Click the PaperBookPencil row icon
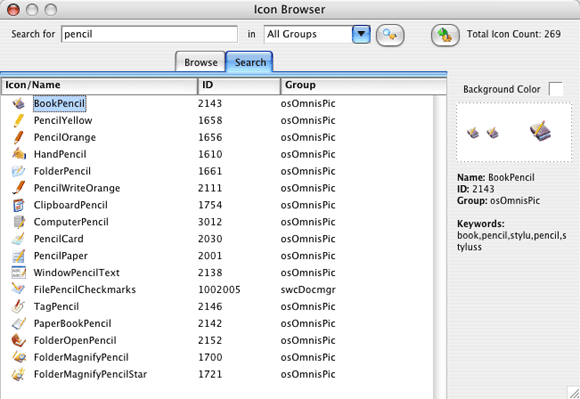 [x=18, y=324]
